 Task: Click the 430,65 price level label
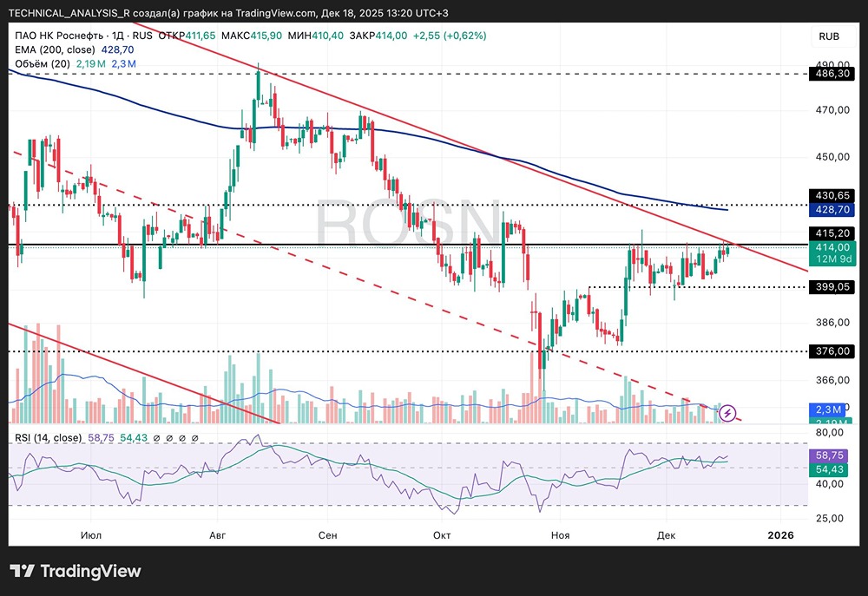(x=832, y=195)
